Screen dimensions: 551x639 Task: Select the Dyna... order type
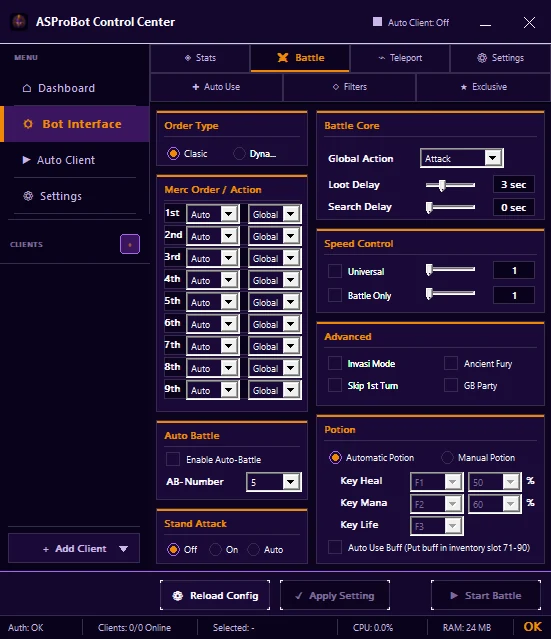pyautogui.click(x=239, y=154)
